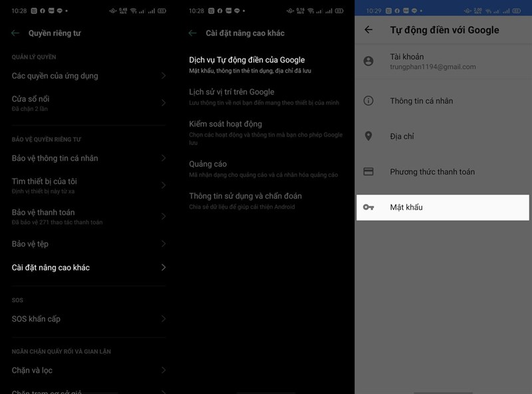Tap the account avatar icon beside Tài khoản

(368, 61)
